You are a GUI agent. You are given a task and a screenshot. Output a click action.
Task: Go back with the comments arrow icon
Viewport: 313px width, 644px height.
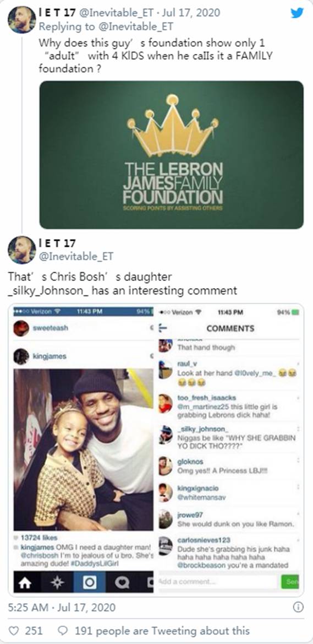[x=163, y=328]
